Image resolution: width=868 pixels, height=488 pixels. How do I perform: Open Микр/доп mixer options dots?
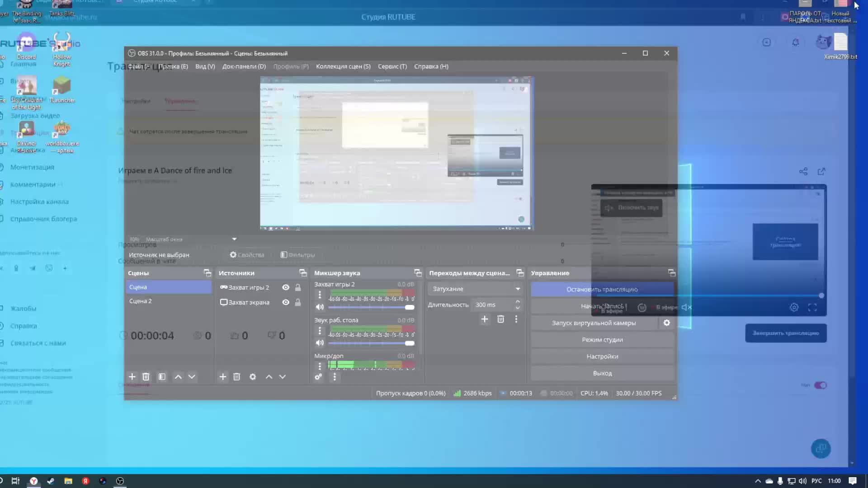point(320,366)
